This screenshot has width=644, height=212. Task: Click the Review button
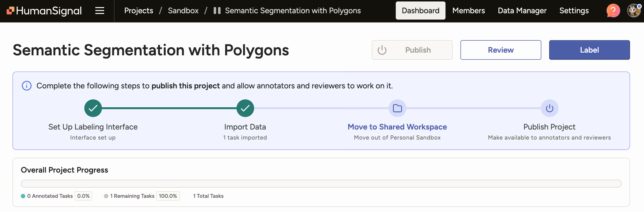[500, 50]
